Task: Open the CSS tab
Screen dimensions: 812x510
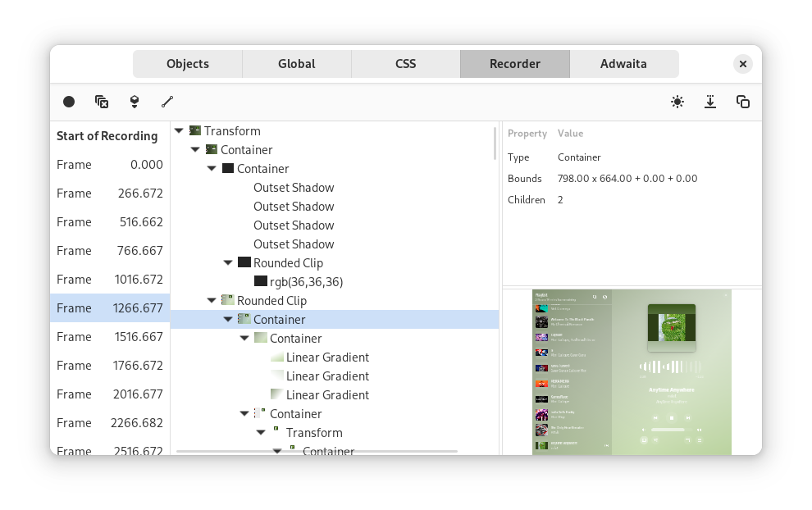Action: tap(405, 63)
